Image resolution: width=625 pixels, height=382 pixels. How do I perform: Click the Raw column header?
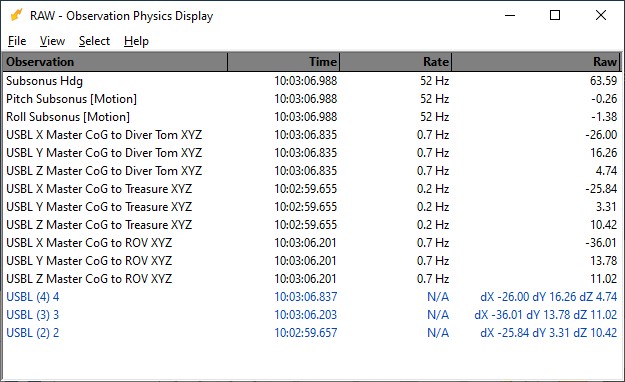(537, 62)
